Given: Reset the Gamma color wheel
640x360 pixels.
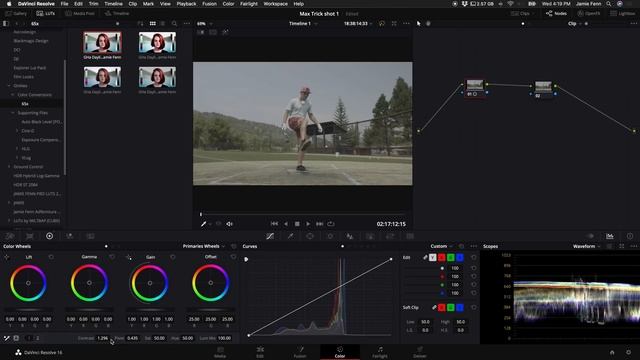Looking at the screenshot, I should [112, 257].
